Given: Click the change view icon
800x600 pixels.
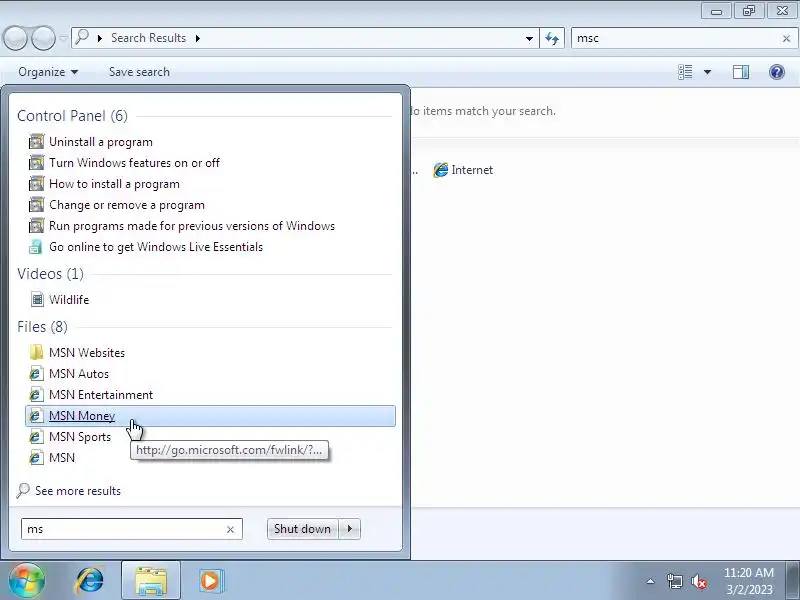Looking at the screenshot, I should pos(685,72).
